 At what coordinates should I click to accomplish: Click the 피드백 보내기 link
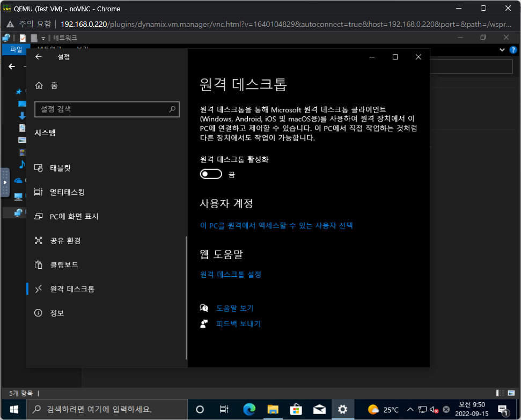[x=239, y=324]
